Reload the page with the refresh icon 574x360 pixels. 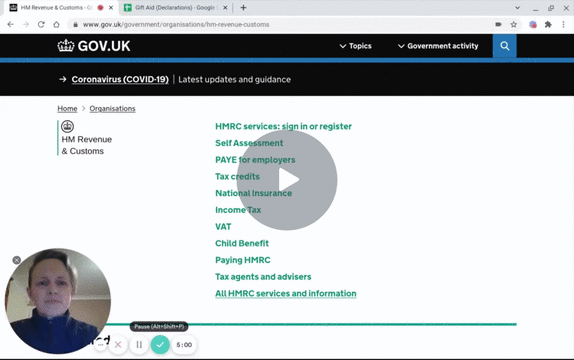pyautogui.click(x=41, y=25)
